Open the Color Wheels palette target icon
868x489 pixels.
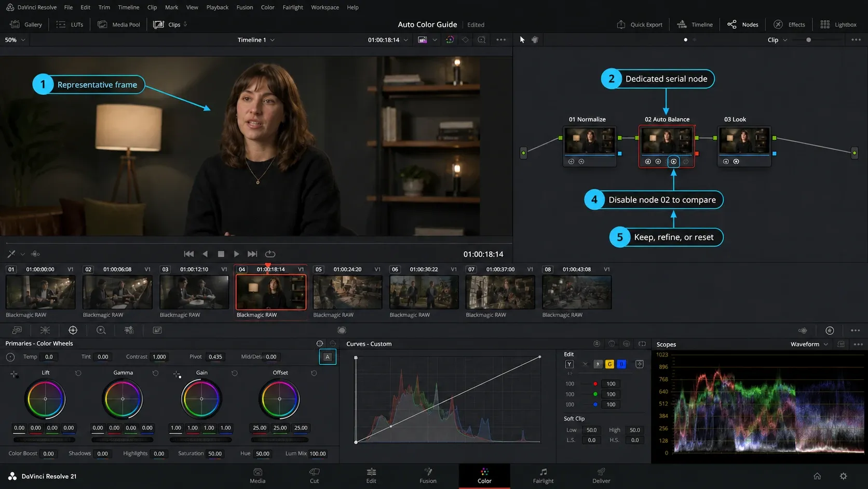click(x=73, y=330)
